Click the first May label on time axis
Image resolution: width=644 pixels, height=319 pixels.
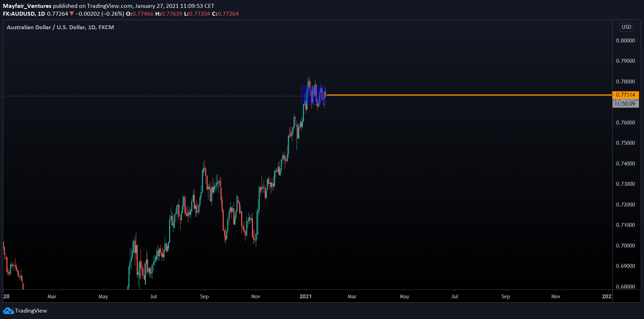coord(103,297)
